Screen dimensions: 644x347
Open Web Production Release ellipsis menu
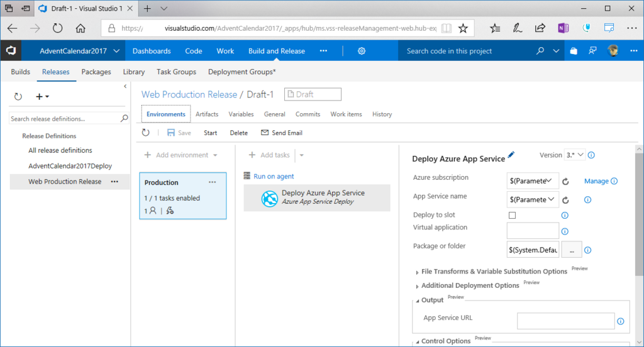(114, 182)
